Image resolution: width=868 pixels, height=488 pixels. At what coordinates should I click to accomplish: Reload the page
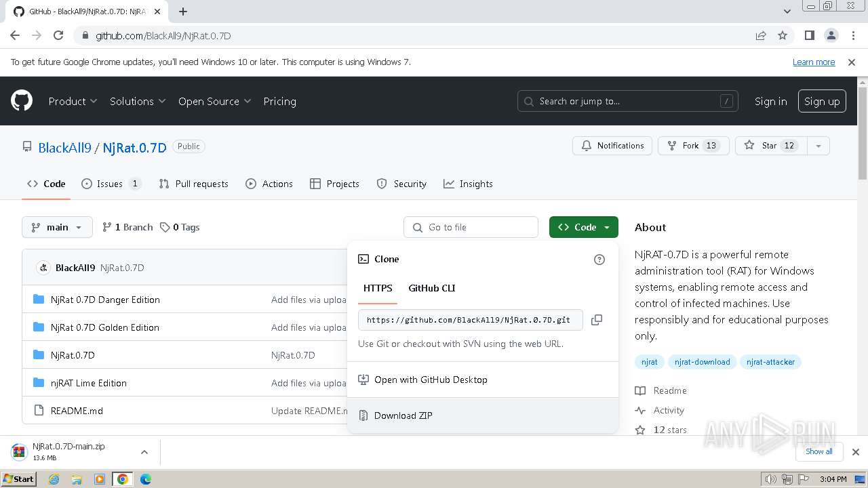tap(58, 35)
